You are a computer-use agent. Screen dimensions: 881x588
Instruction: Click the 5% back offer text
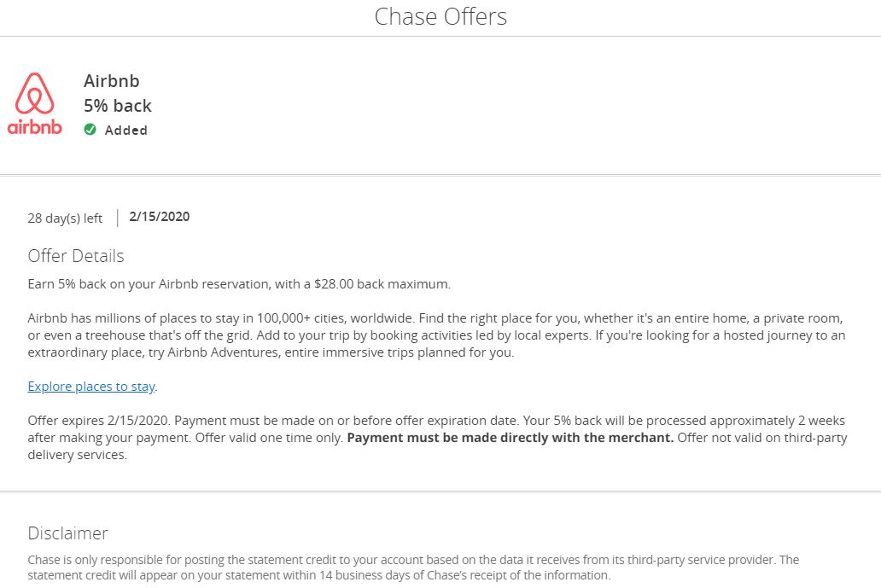(118, 106)
